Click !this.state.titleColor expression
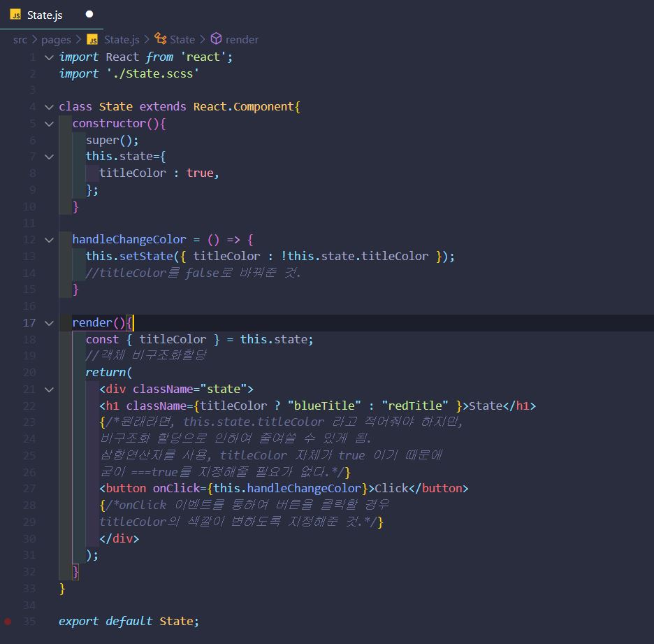Viewport: 654px width, 644px height. coord(354,256)
